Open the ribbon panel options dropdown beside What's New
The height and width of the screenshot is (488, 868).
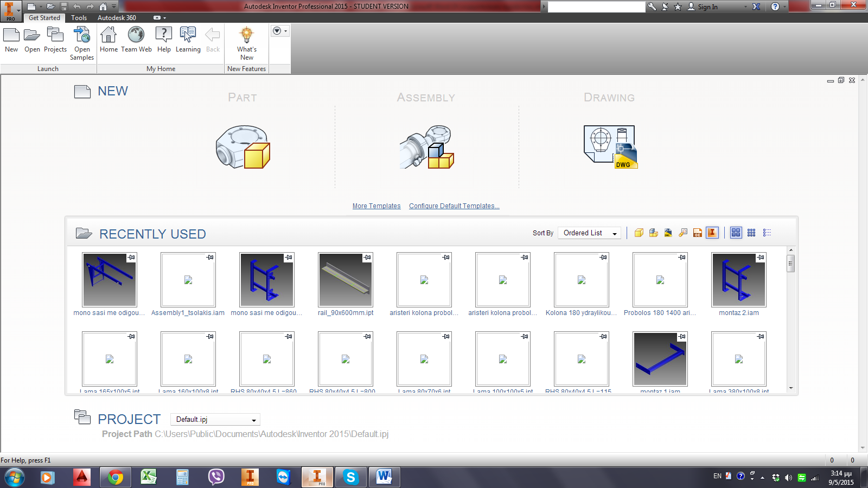click(x=279, y=31)
